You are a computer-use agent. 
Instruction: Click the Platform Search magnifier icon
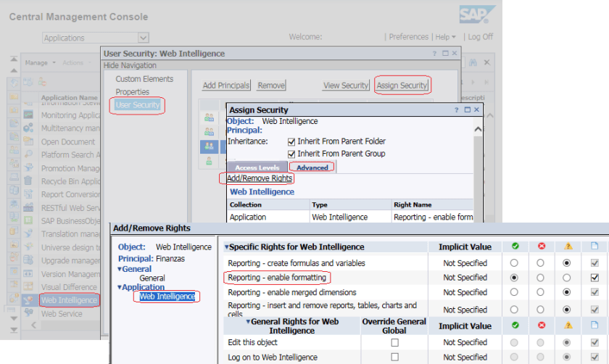click(x=28, y=154)
